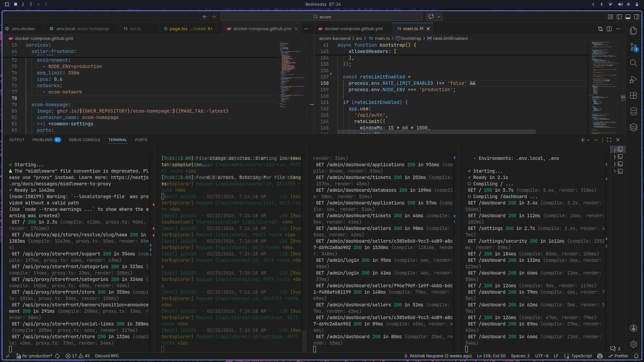The width and height of the screenshot is (644, 362).
Task: Toggle the secondary side bar
Action: click(637, 17)
